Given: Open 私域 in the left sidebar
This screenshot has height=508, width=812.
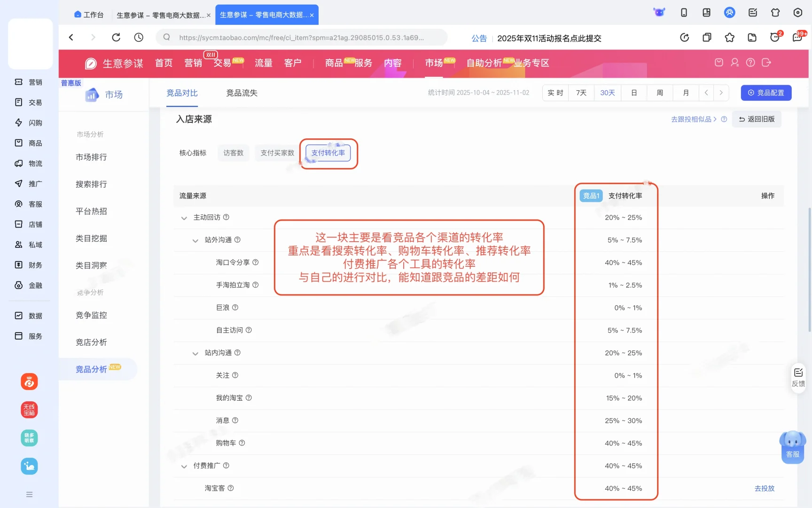Looking at the screenshot, I should (29, 245).
